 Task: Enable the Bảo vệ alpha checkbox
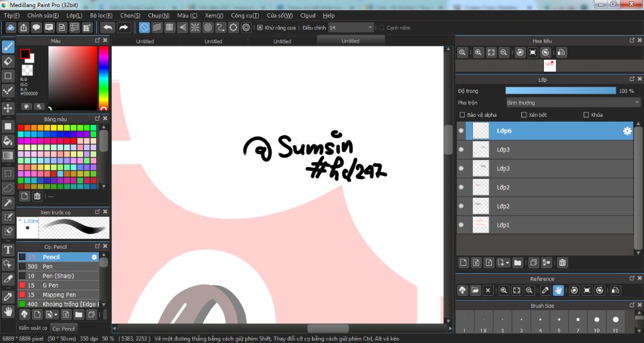(x=462, y=115)
